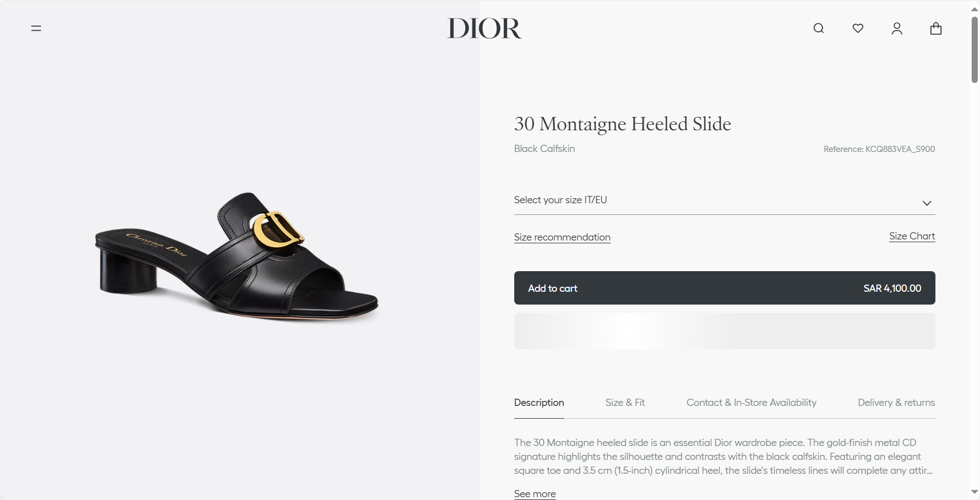This screenshot has width=980, height=500.
Task: Expand description with See more
Action: click(535, 494)
